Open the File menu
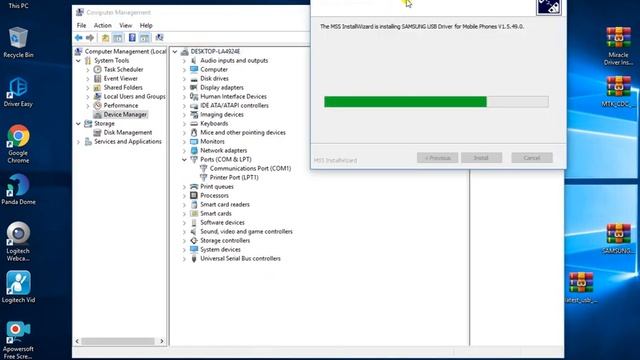Image resolution: width=640 pixels, height=360 pixels. 81,25
